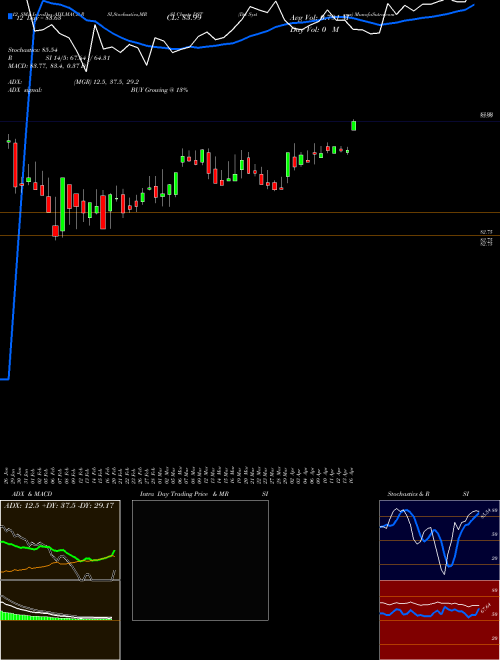
Task: Click the 'ADX & MACD' panel title
Action: [32, 494]
